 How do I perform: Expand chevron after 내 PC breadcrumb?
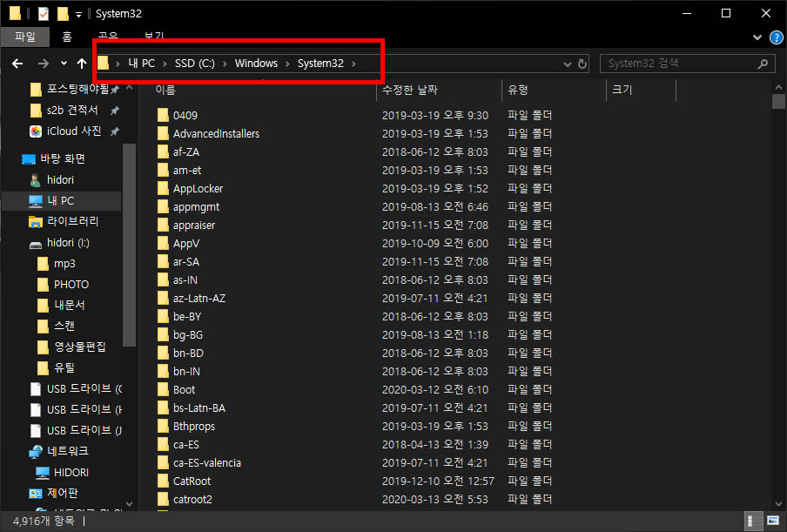(x=165, y=64)
